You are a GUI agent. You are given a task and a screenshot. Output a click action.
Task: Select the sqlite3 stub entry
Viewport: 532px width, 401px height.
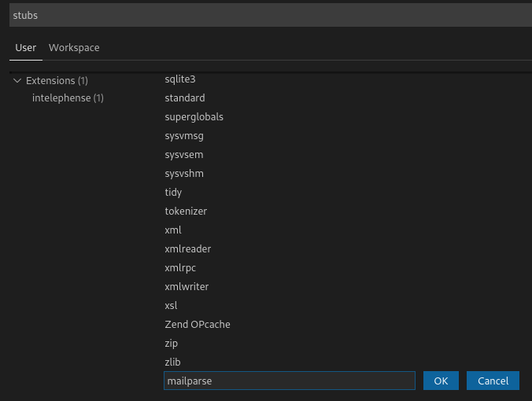pyautogui.click(x=180, y=79)
